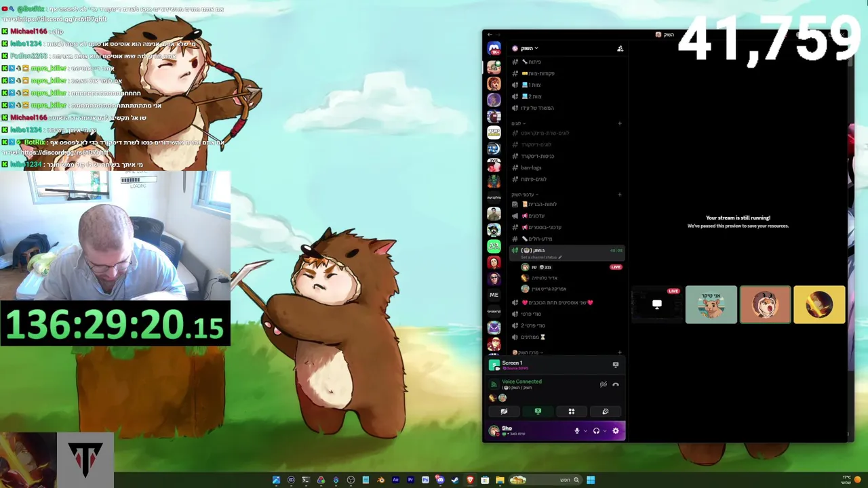Click Discord back navigation arrow
Image resolution: width=868 pixels, height=488 pixels.
[490, 35]
